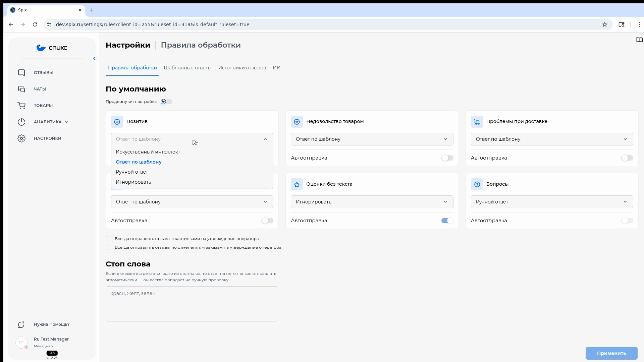Click the Оценки без текста star icon
644x362 pixels.
[297, 184]
